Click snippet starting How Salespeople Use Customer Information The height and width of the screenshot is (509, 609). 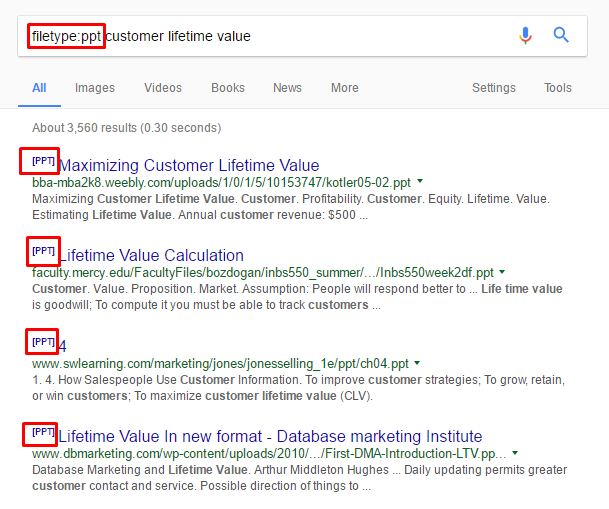(298, 387)
